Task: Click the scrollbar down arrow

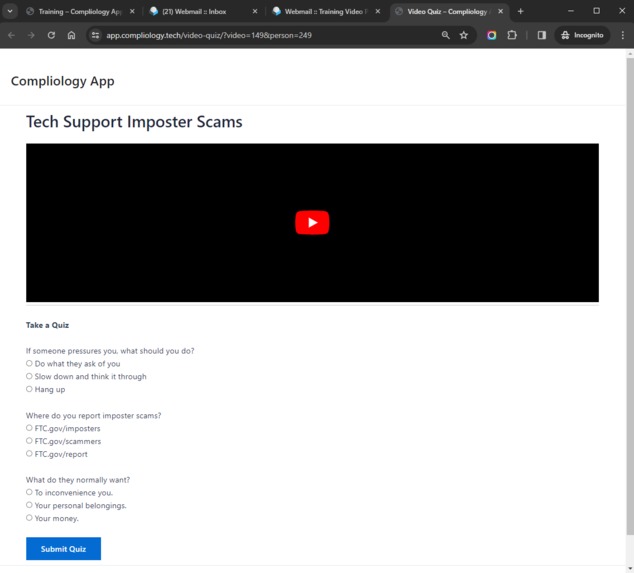Action: (630, 569)
